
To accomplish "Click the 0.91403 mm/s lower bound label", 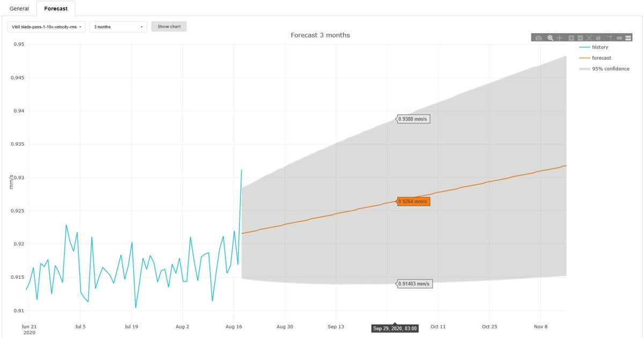I will pos(414,284).
